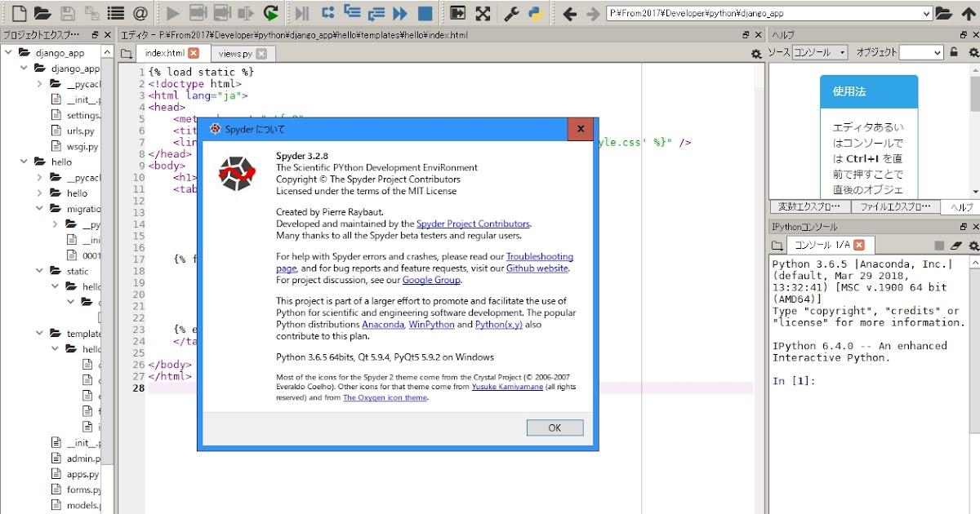Viewport: 980px width, 514px height.
Task: Toggle Help pane lock icon
Action: tap(953, 52)
